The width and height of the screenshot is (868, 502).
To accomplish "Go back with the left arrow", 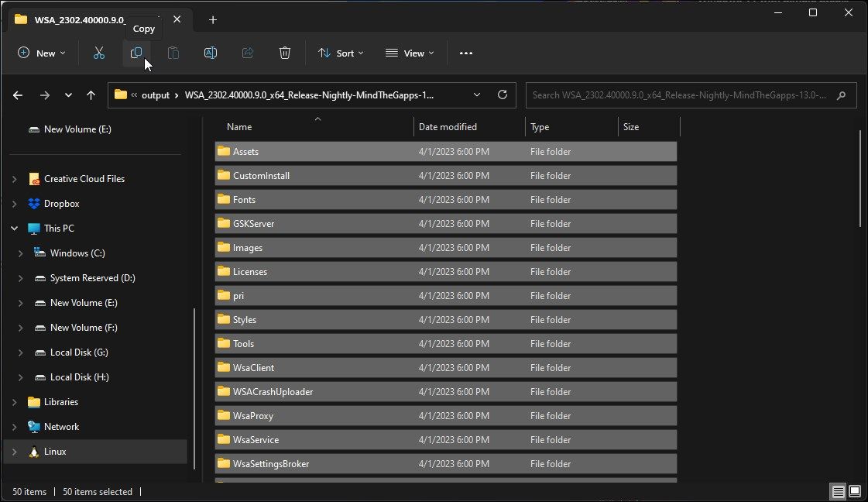I will tap(18, 95).
